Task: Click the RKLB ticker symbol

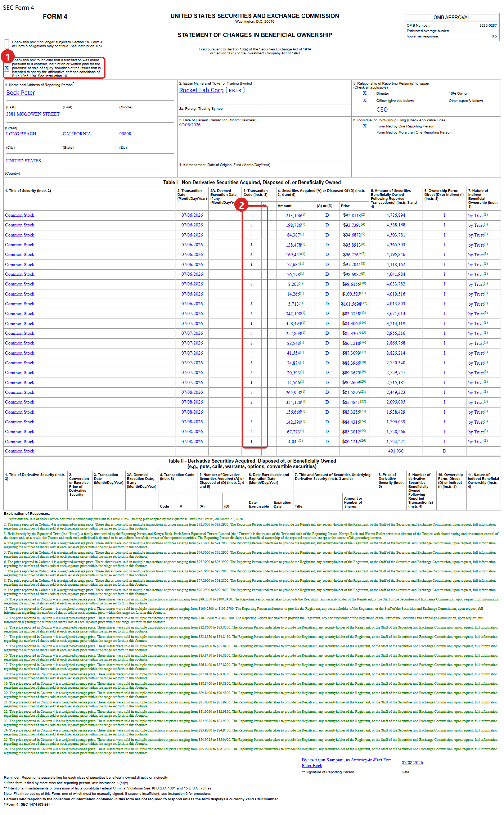Action: tap(235, 90)
